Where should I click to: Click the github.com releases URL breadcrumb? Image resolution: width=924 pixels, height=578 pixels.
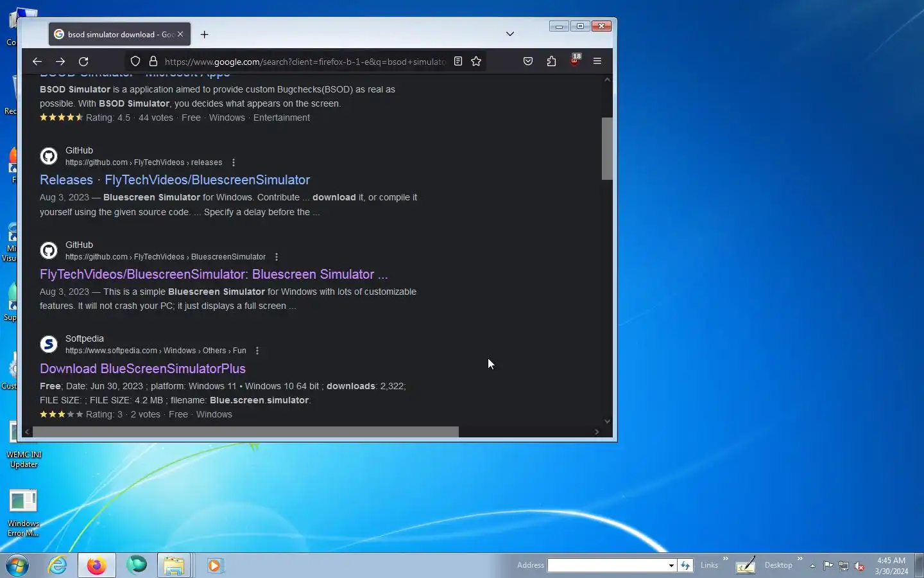(144, 162)
